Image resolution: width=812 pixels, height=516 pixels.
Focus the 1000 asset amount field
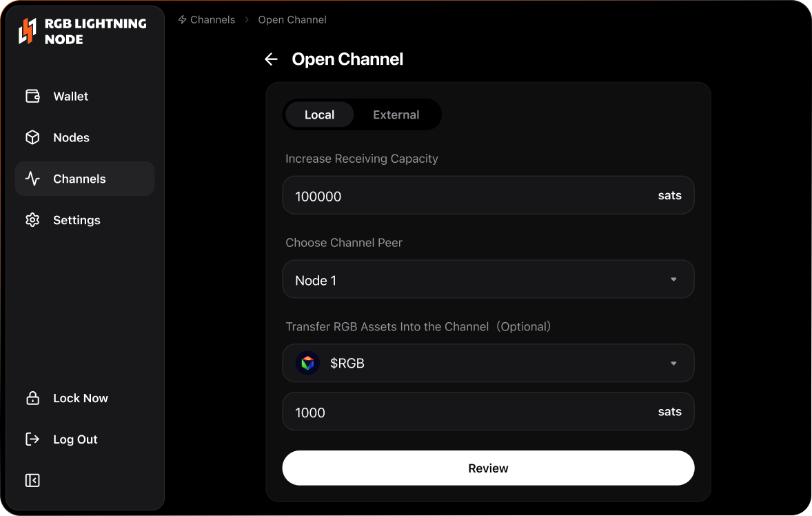click(488, 411)
